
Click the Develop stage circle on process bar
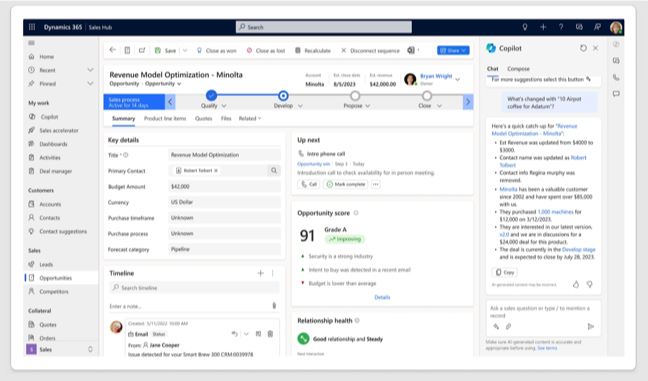[x=283, y=96]
